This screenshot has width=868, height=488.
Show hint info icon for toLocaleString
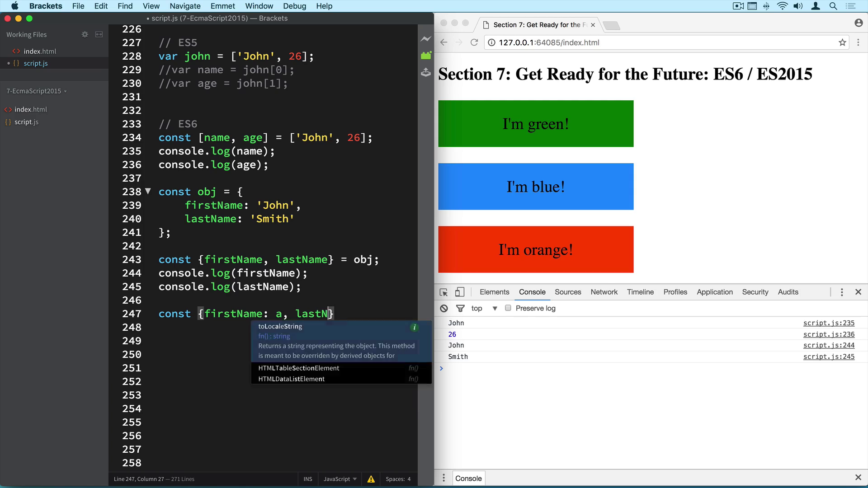[x=414, y=327]
